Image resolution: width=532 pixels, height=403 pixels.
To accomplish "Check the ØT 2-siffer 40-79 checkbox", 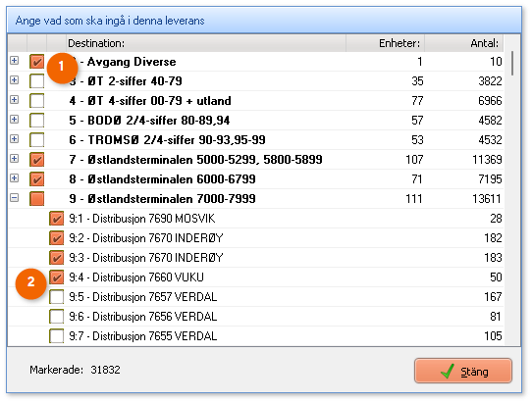I will pyautogui.click(x=37, y=81).
